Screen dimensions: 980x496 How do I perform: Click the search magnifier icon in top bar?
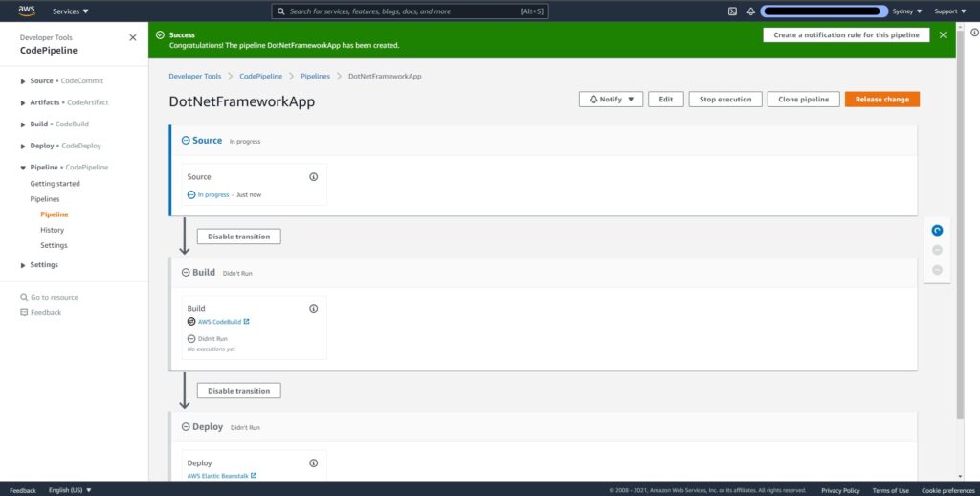click(x=281, y=11)
